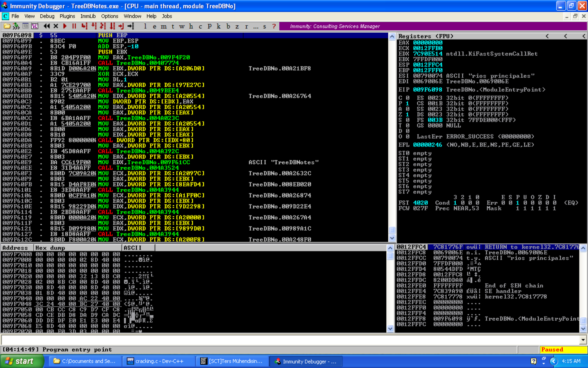Screen dimensions: 588x368
Task: Select the Z flag row in registers
Action: pos(404,114)
